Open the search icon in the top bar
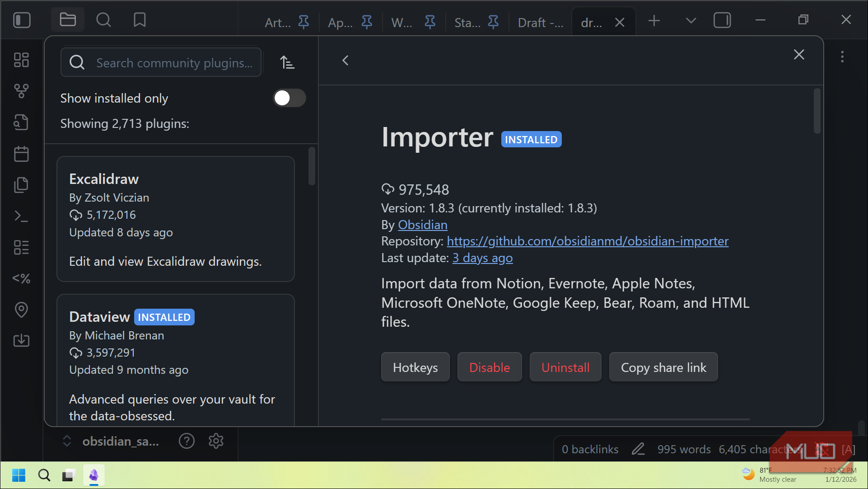 [x=103, y=20]
